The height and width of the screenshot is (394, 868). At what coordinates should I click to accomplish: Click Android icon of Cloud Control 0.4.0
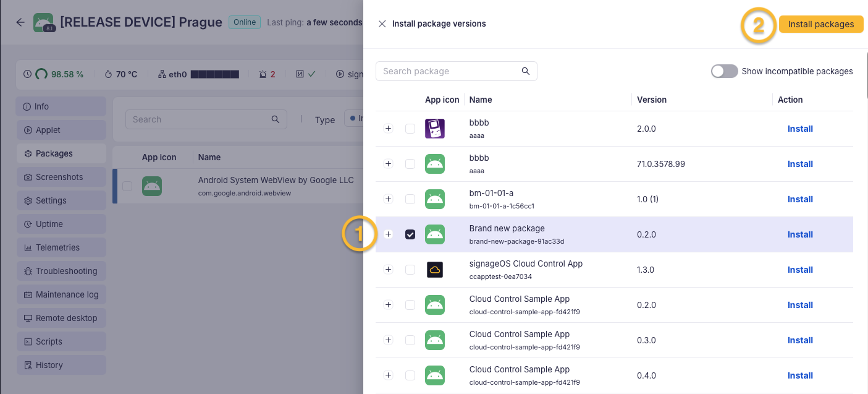[x=435, y=375]
